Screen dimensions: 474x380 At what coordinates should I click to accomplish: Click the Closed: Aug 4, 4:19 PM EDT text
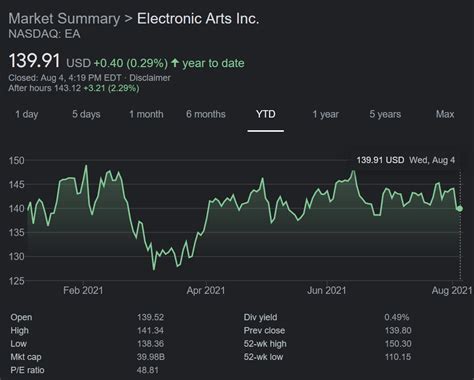65,78
